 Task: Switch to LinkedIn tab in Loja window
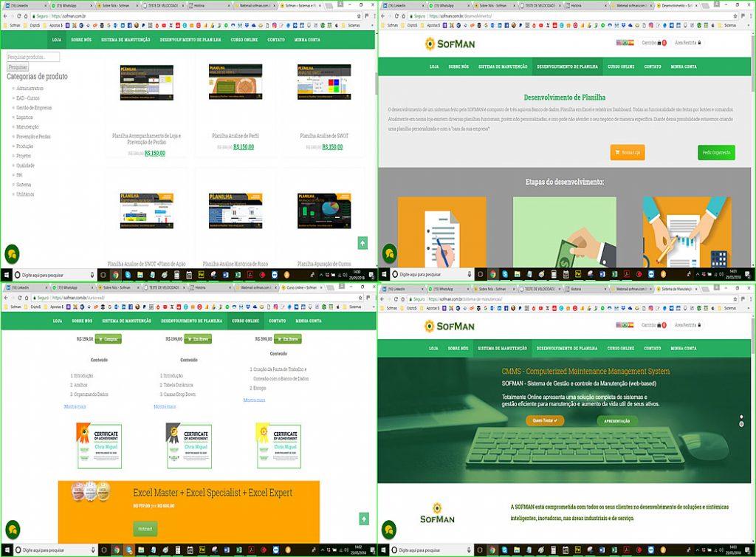click(x=24, y=5)
